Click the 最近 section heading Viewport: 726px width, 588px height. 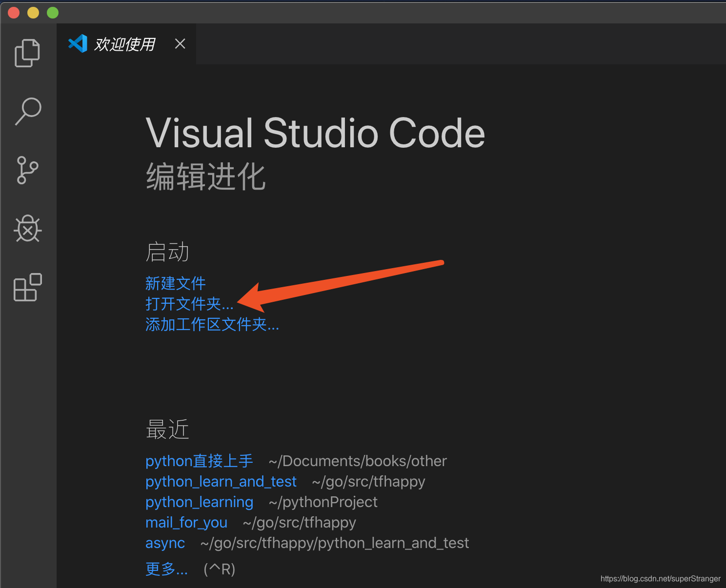point(167,430)
